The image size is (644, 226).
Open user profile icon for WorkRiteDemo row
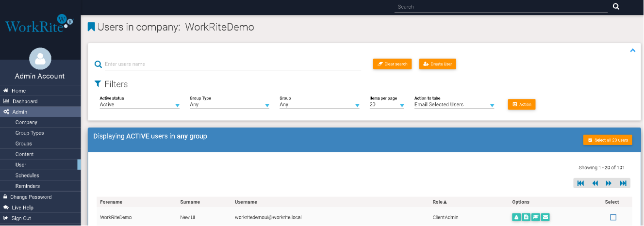pos(516,217)
